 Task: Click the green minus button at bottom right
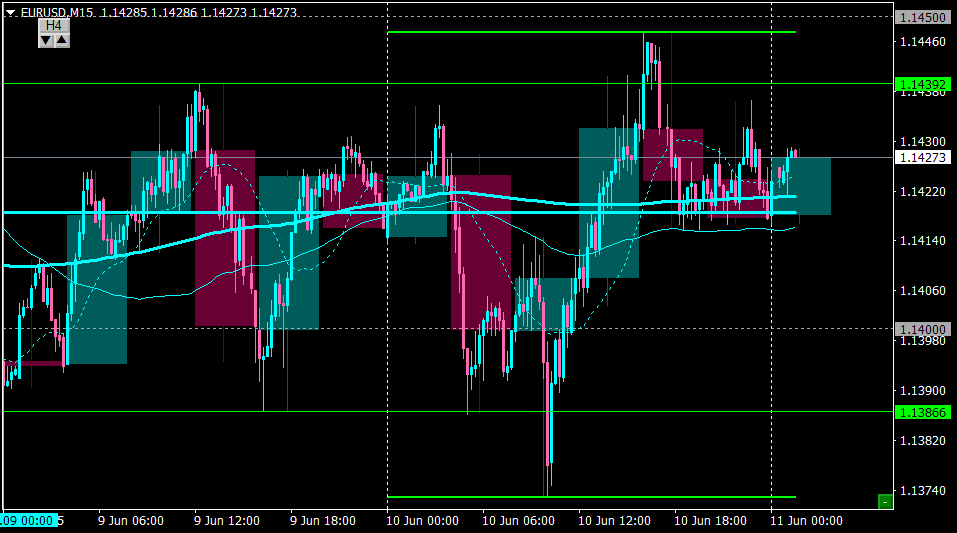[885, 502]
